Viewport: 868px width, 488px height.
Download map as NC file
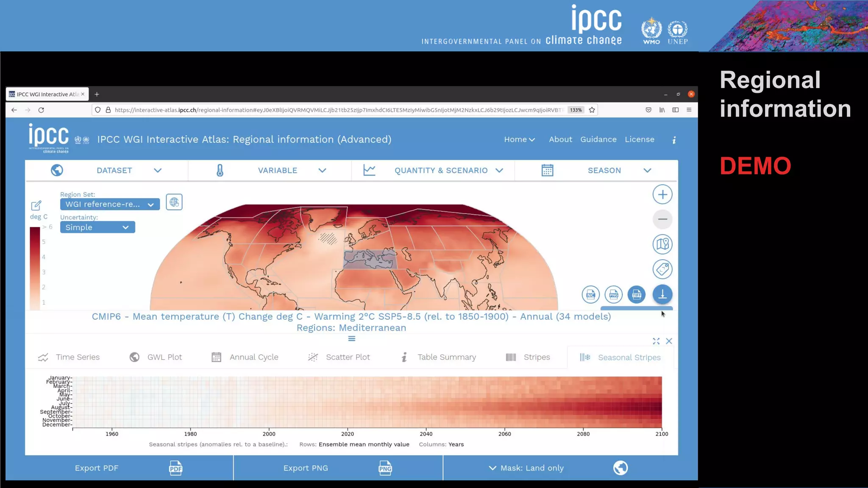coord(590,294)
